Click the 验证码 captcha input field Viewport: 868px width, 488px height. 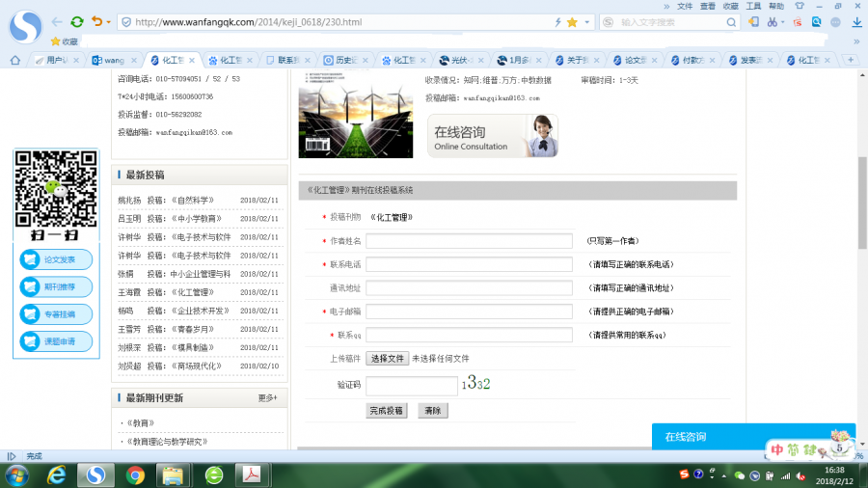411,385
